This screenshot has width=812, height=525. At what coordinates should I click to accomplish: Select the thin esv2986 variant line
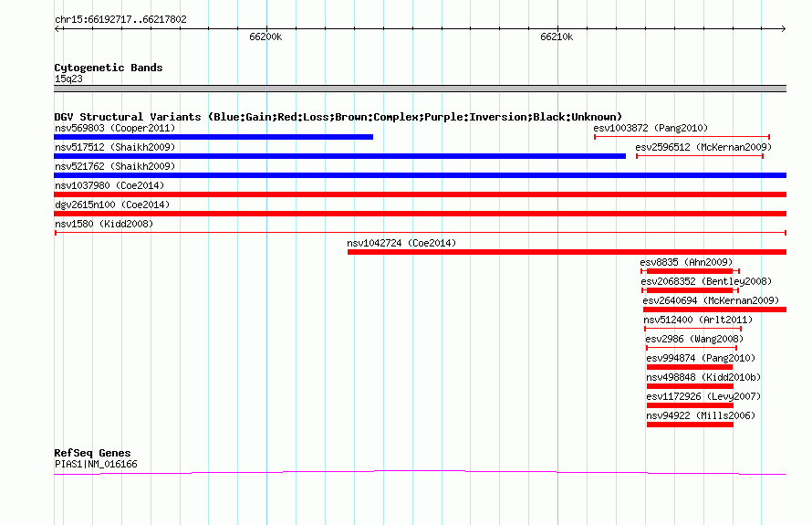(692, 348)
